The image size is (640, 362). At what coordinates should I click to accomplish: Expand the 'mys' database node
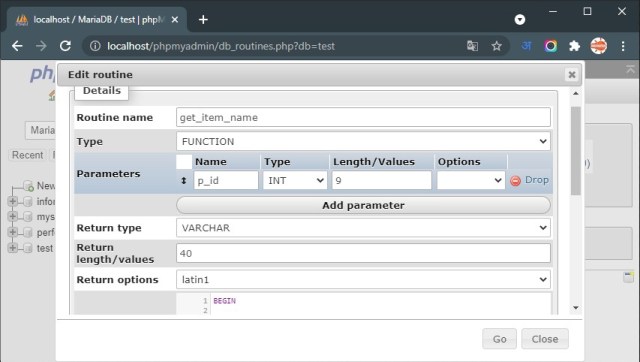point(13,216)
